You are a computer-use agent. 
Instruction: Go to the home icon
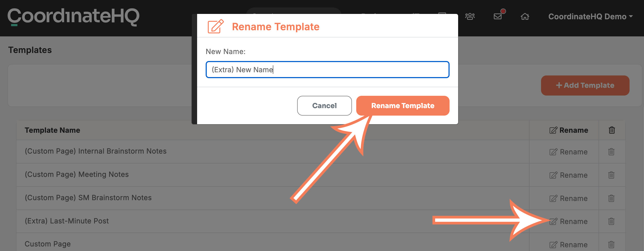click(525, 17)
